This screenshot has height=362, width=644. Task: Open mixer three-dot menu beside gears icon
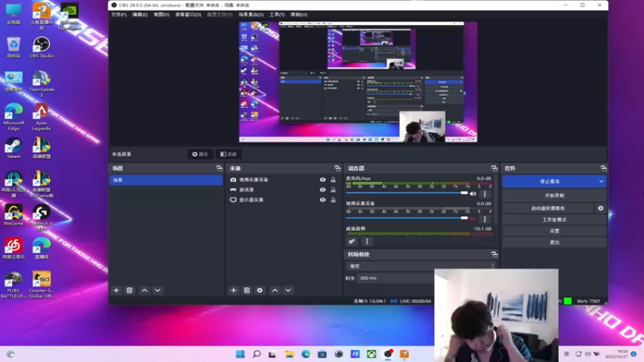pyautogui.click(x=367, y=241)
